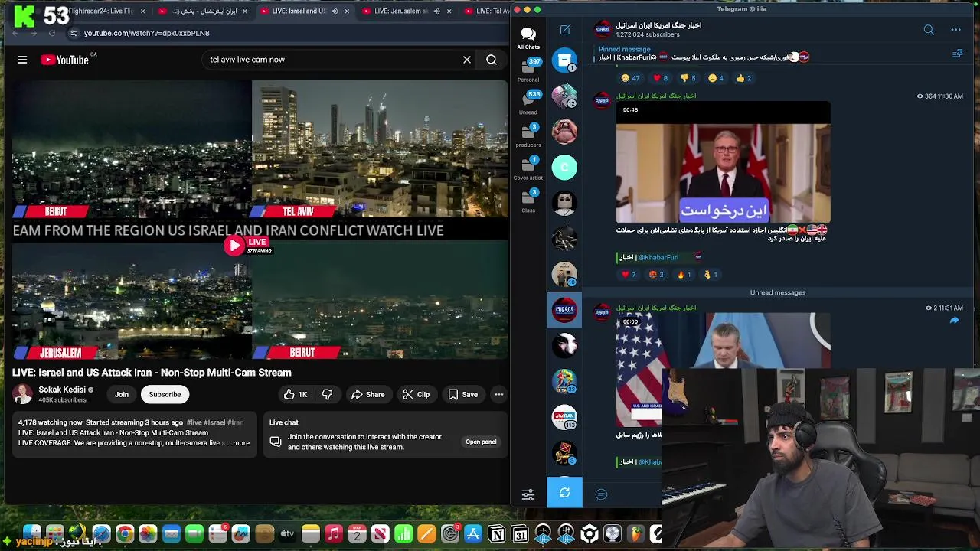
Task: Subscribe to Sokak Kedisi channel
Action: pyautogui.click(x=165, y=395)
